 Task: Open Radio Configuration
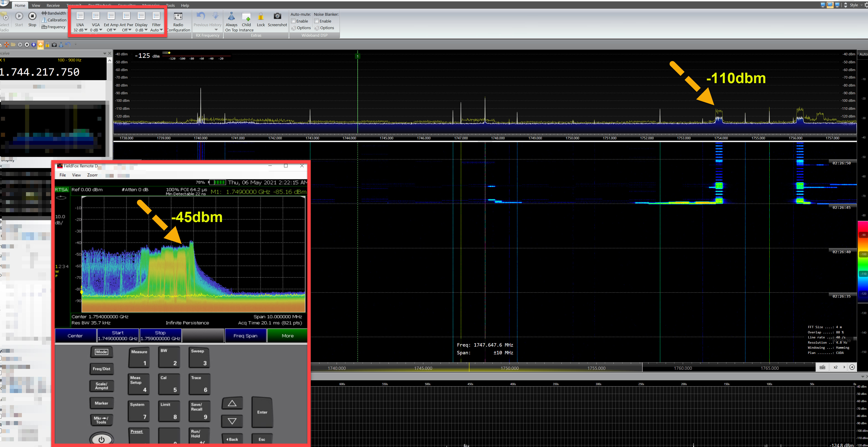click(x=178, y=16)
